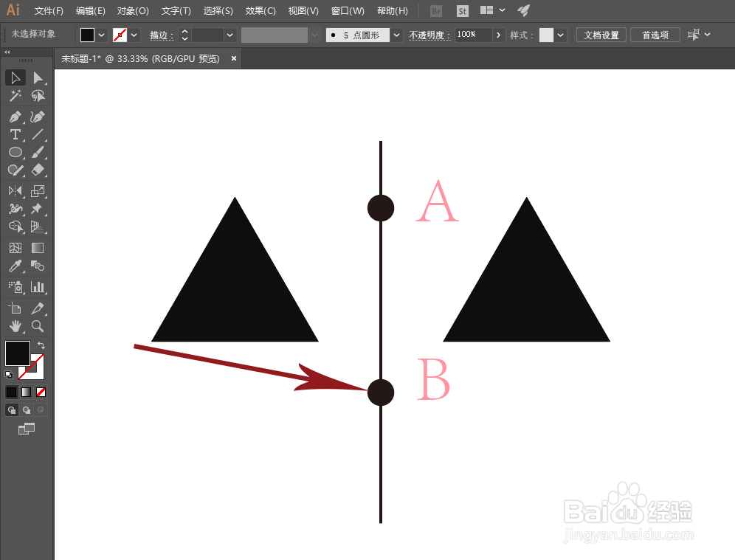Open the Bridge (Br) icon
The width and height of the screenshot is (735, 560).
[436, 11]
